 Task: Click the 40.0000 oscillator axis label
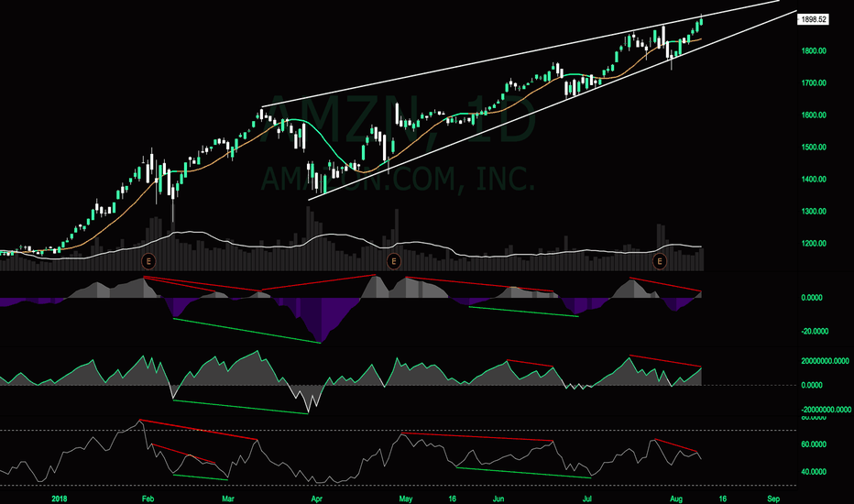click(x=813, y=472)
